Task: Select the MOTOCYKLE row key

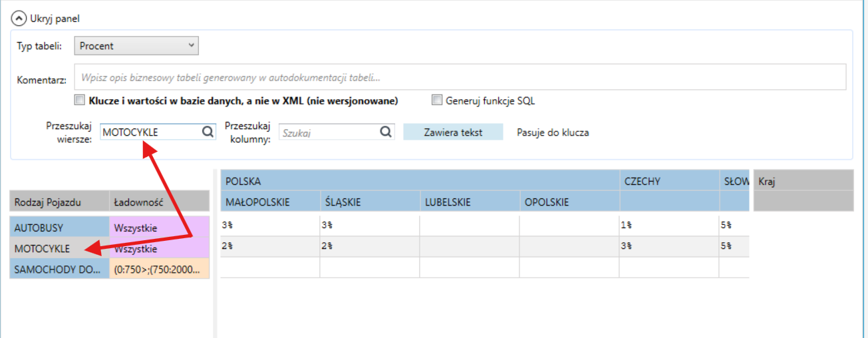Action: 59,249
